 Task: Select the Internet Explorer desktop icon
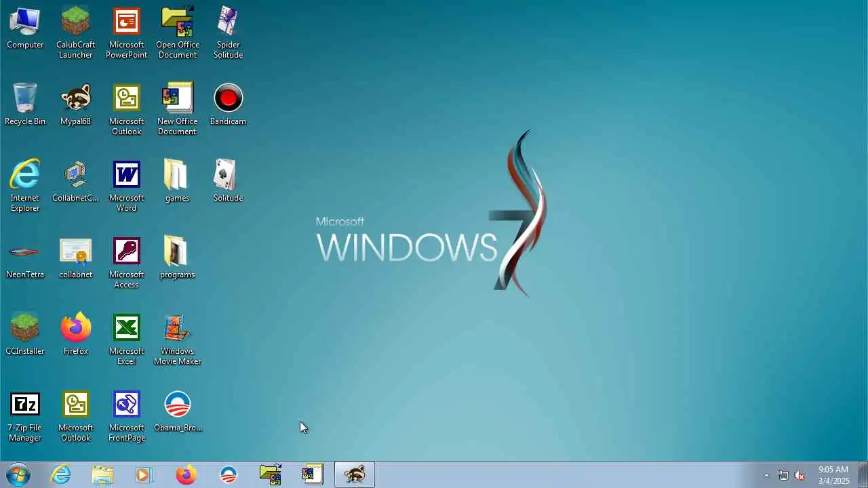[25, 186]
